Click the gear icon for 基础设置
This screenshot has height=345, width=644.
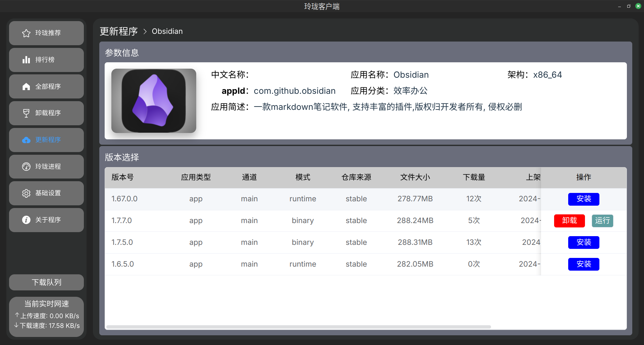pos(26,193)
